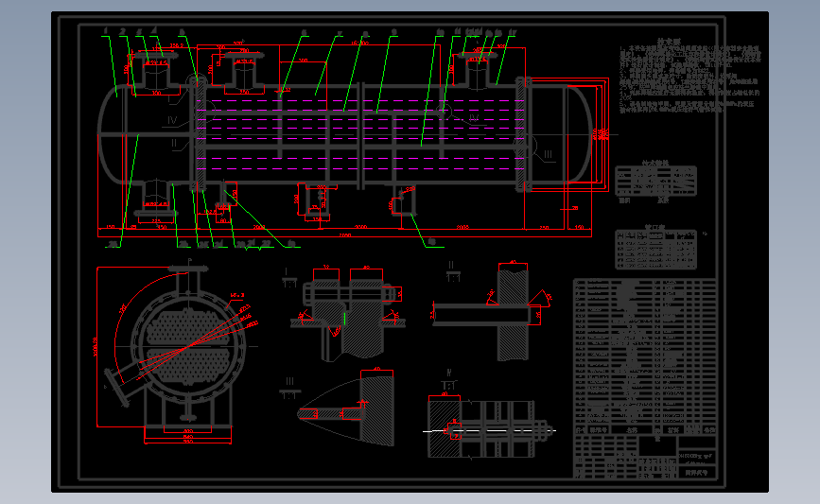
Task: Select part balloon number 18 below the vessel
Action: [x=432, y=241]
